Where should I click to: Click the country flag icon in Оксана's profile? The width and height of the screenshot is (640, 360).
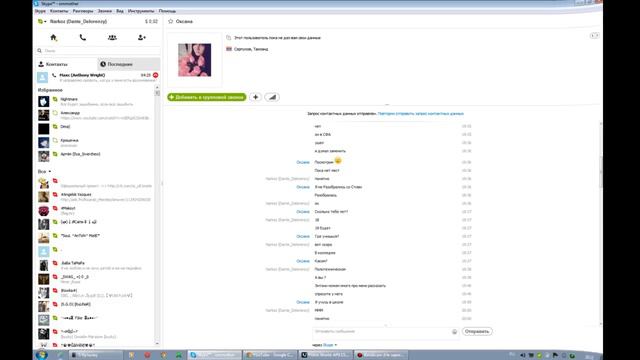pos(229,49)
